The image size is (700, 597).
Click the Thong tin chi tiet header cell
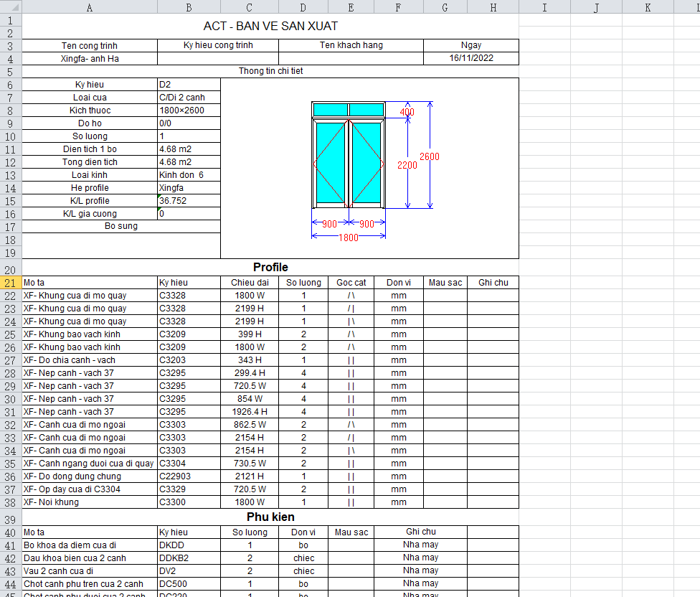(x=270, y=71)
